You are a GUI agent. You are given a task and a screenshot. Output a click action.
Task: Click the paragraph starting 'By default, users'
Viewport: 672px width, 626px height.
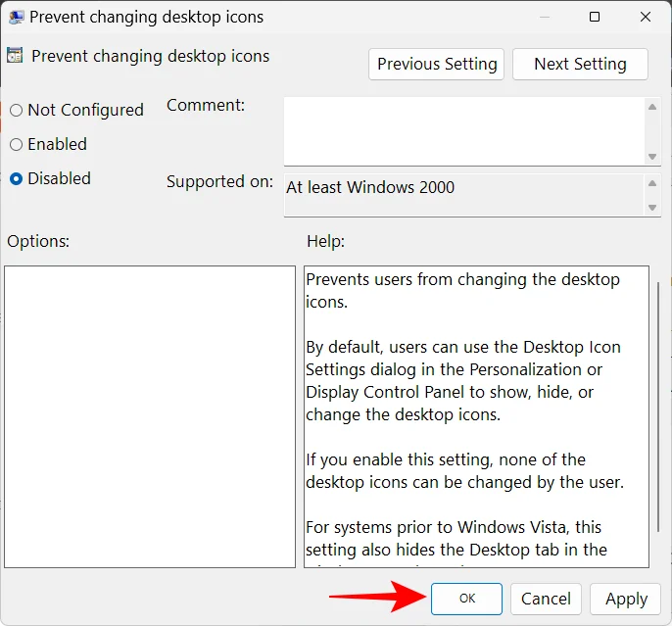coord(463,380)
